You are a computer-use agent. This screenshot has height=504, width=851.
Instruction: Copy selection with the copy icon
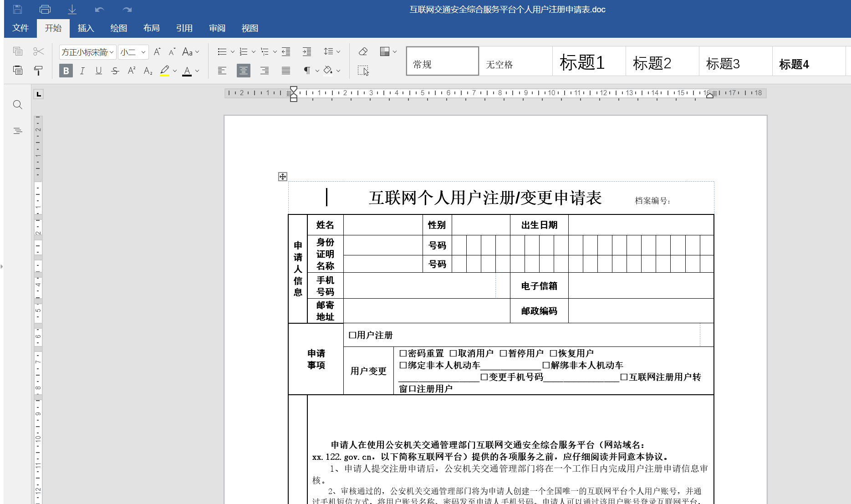point(18,51)
